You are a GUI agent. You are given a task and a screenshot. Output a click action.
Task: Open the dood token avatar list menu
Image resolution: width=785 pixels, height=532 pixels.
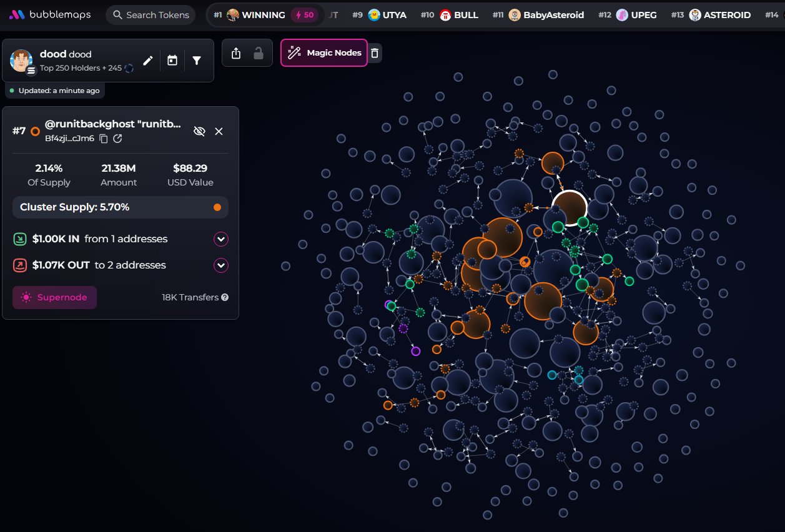32,71
